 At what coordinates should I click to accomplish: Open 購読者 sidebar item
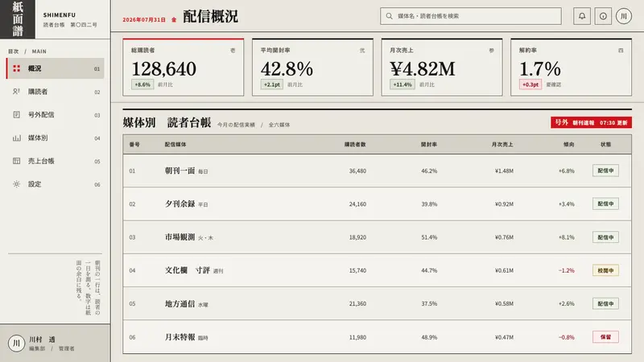[56, 92]
